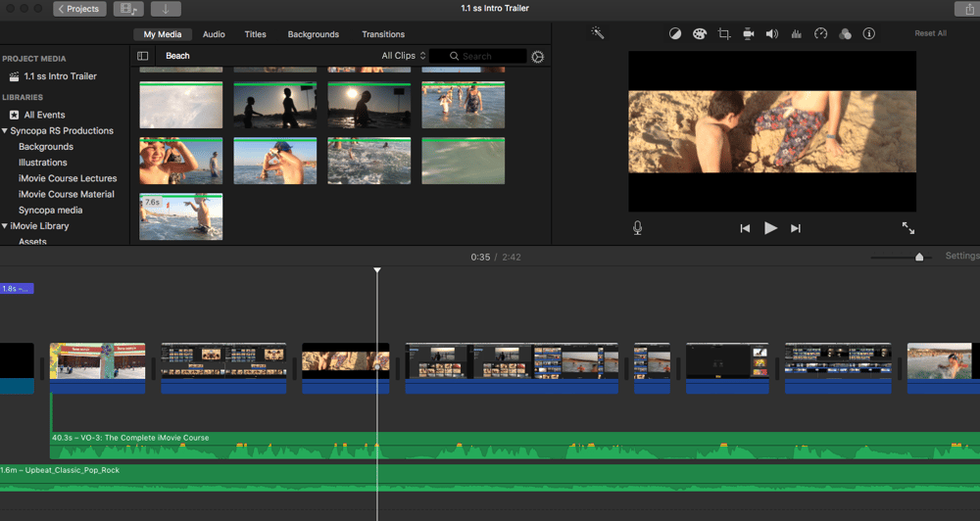
Task: Select the sun silhouette clip thumbnail
Action: click(369, 106)
